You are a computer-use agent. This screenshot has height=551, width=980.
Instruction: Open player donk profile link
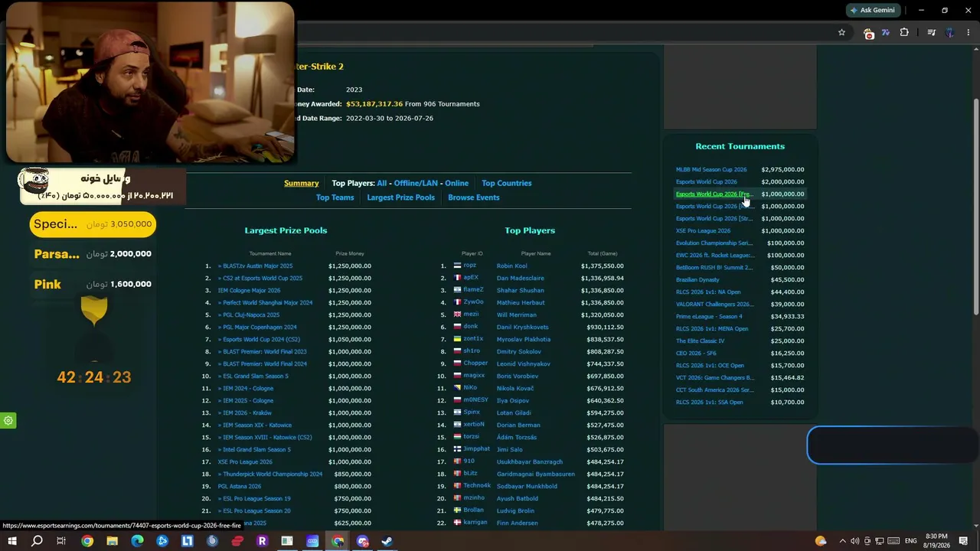tap(471, 328)
